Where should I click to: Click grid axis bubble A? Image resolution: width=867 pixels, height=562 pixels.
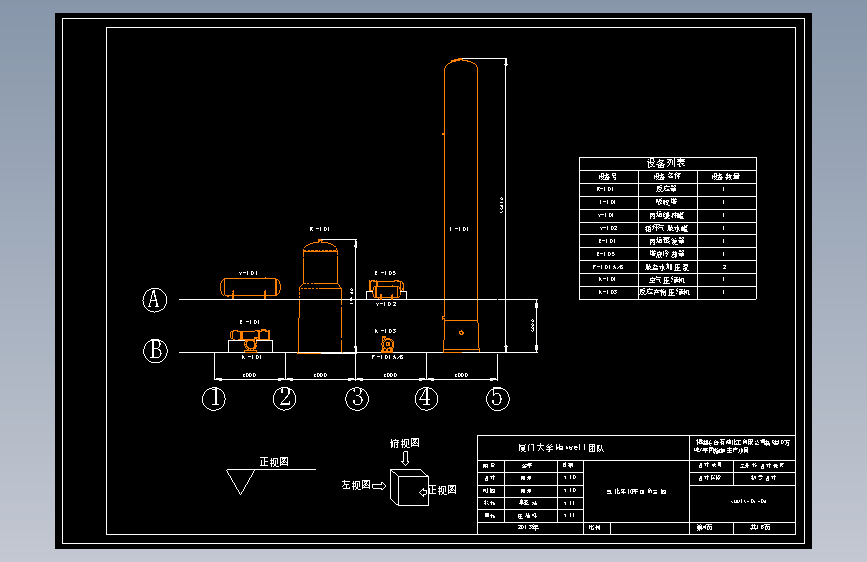[x=155, y=300]
